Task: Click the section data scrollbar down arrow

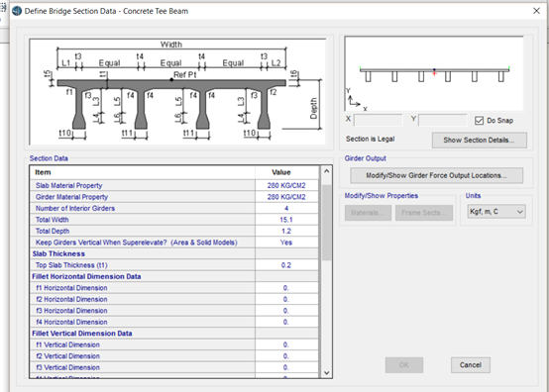Action: pos(326,373)
